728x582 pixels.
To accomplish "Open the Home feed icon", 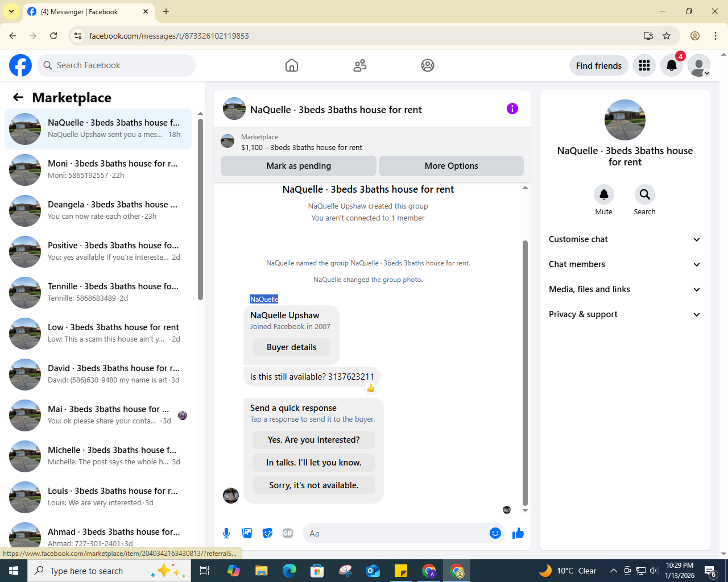I will coord(292,65).
